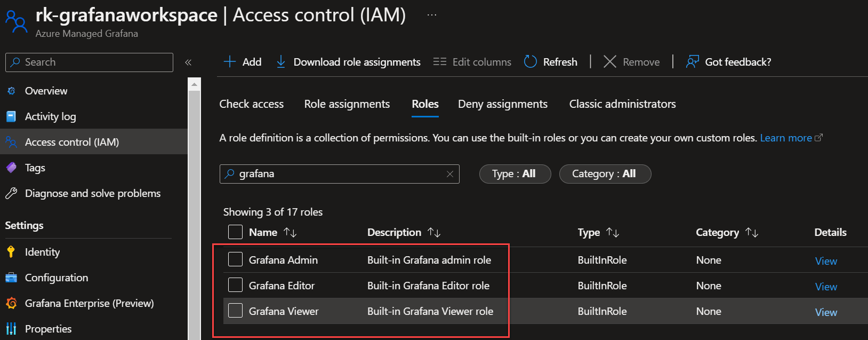The width and height of the screenshot is (868, 340).
Task: Open the ellipsis more options menu
Action: click(x=432, y=15)
